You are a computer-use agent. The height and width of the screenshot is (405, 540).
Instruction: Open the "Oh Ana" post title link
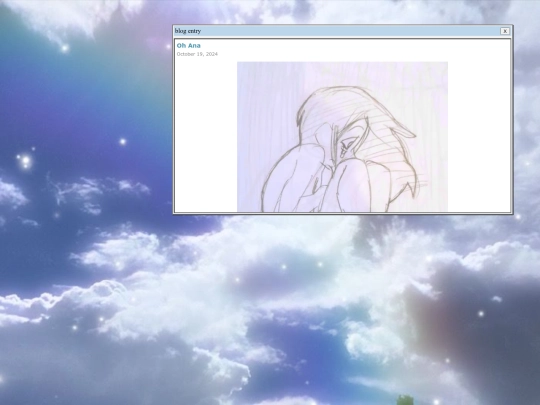tap(188, 45)
